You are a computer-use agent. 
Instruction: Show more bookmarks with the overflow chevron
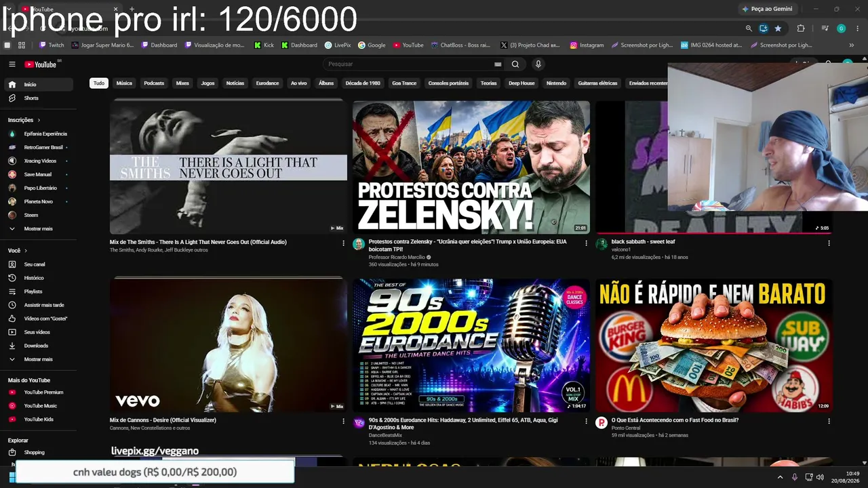pos(852,45)
